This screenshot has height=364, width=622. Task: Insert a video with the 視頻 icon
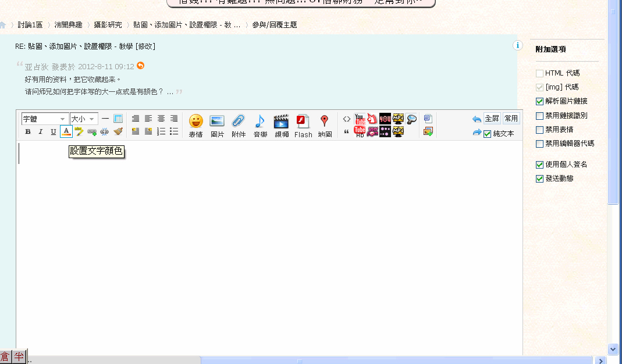[282, 125]
